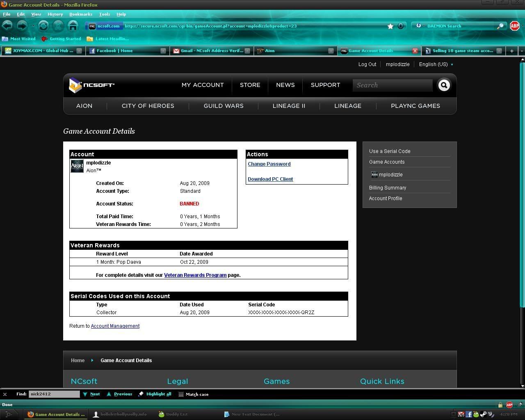Close the JOYMAX.COM tab

tap(79, 51)
